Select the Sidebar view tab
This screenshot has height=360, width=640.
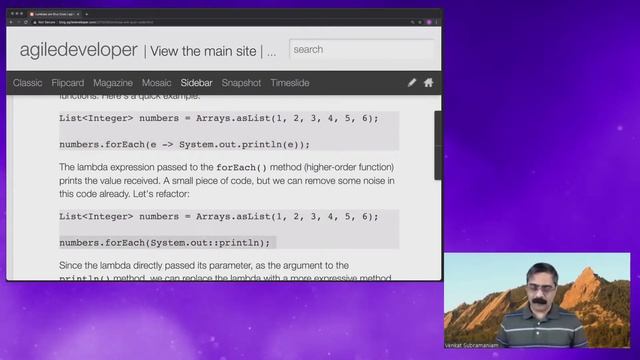(x=196, y=83)
